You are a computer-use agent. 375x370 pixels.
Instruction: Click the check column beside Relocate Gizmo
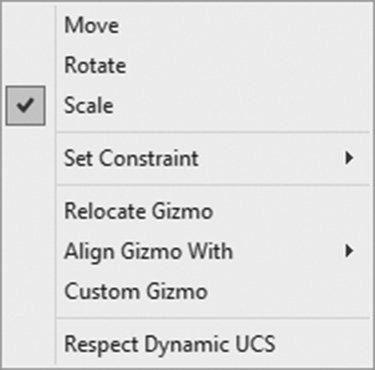[25, 211]
